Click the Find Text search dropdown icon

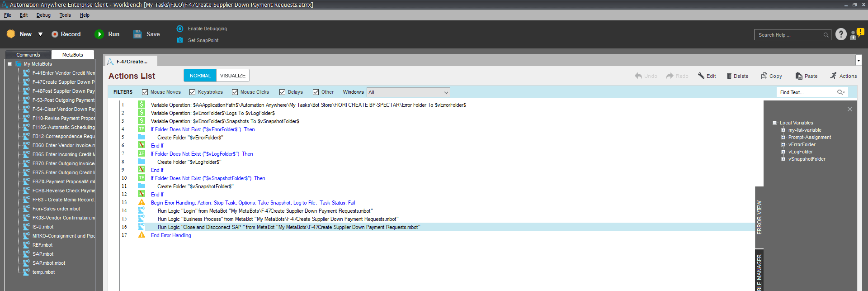(x=841, y=92)
